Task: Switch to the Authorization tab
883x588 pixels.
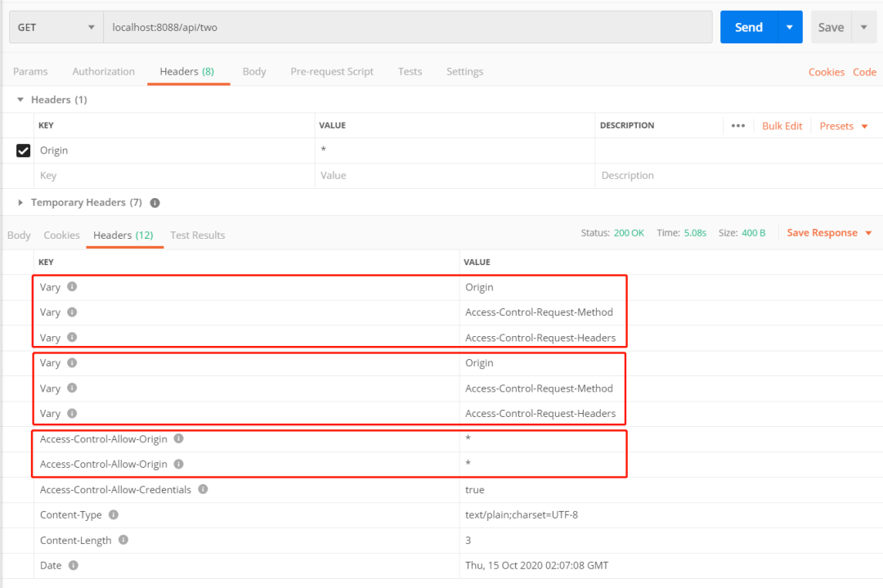Action: (x=104, y=71)
